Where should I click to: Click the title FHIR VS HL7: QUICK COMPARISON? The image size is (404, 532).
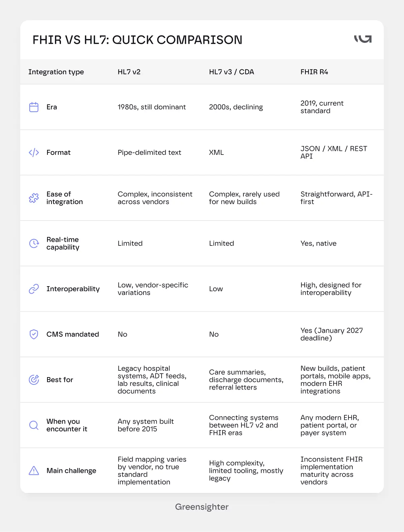[x=137, y=40]
